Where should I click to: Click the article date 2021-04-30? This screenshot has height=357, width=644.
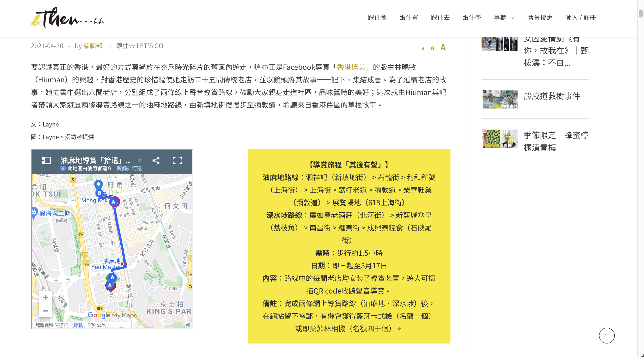47,46
